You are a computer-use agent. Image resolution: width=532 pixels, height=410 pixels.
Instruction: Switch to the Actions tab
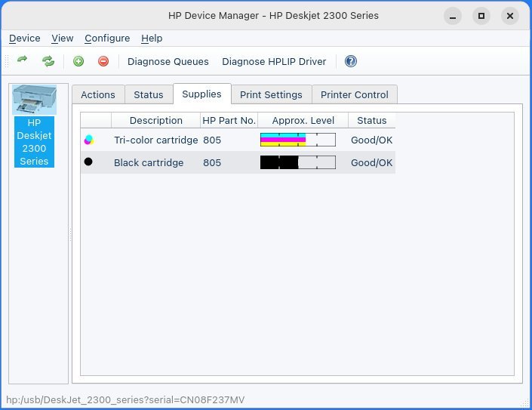pos(98,94)
